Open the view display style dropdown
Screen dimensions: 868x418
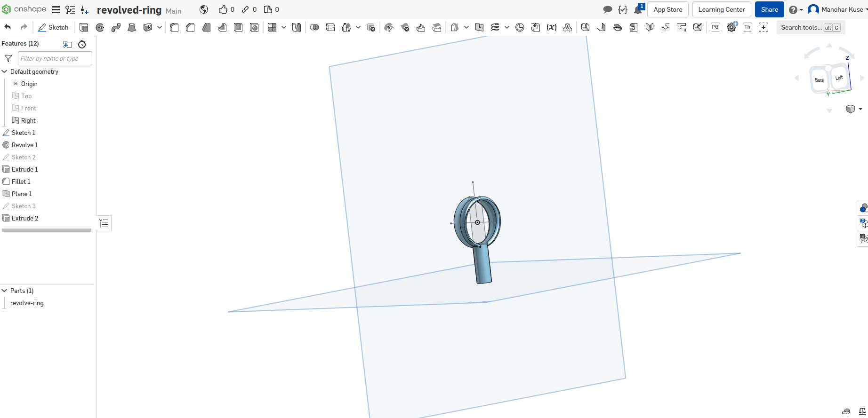click(x=854, y=109)
